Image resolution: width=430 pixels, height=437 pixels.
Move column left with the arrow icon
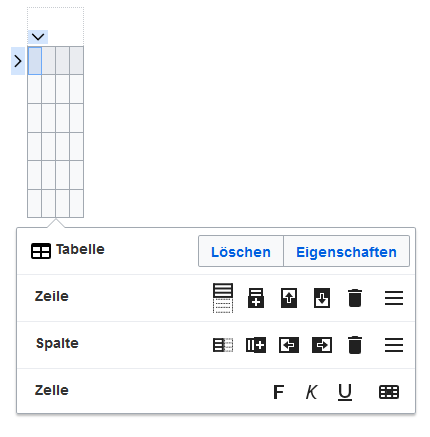(289, 345)
